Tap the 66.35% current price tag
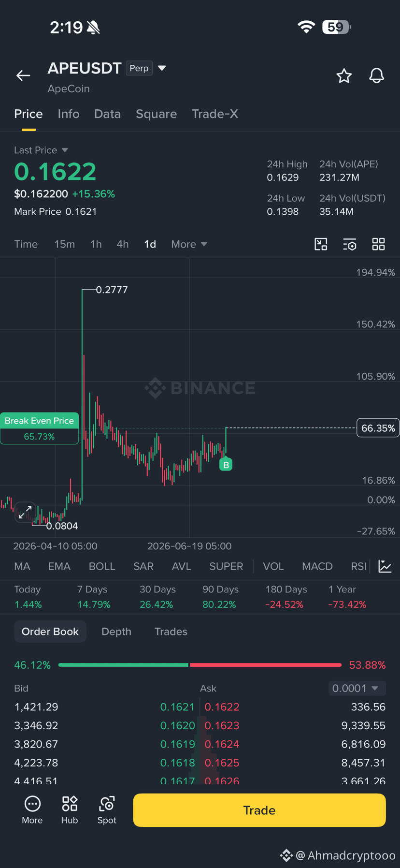The height and width of the screenshot is (868, 400). coord(378,428)
